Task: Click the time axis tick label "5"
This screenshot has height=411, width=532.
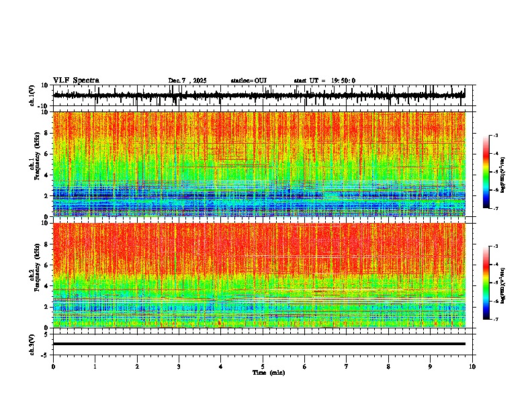Action: (263, 367)
